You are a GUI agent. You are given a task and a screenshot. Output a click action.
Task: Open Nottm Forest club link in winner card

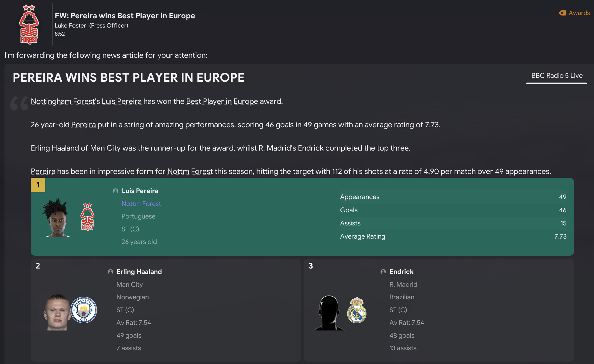tap(141, 204)
